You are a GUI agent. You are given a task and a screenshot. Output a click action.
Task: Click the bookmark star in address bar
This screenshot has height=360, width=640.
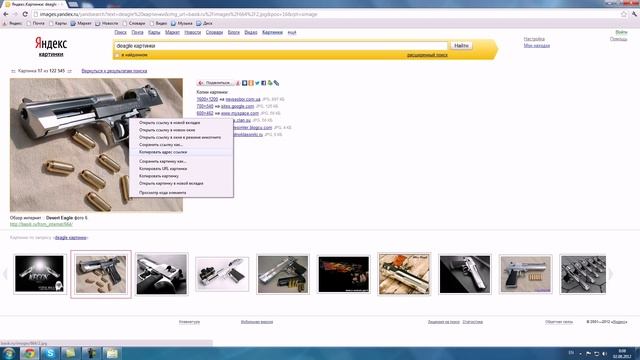(x=623, y=14)
